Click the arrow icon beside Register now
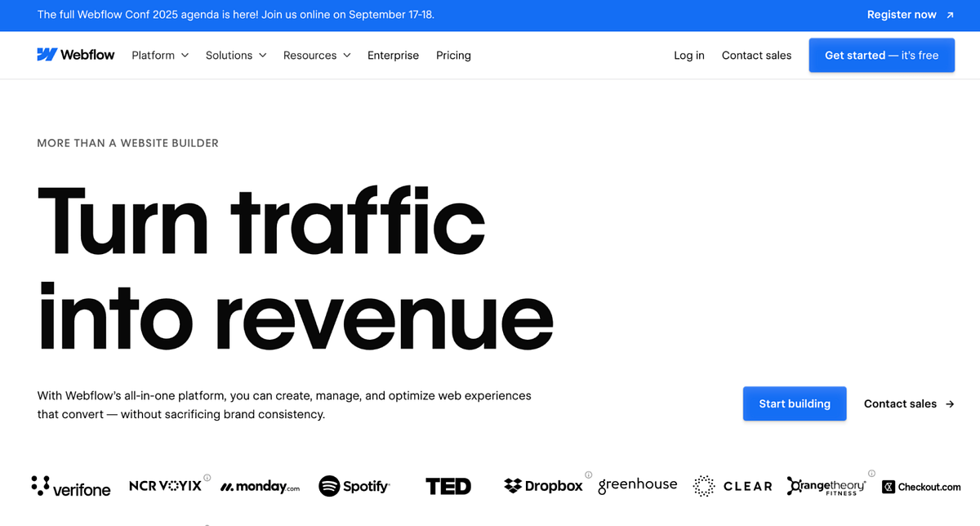The height and width of the screenshot is (526, 980). pyautogui.click(x=948, y=15)
